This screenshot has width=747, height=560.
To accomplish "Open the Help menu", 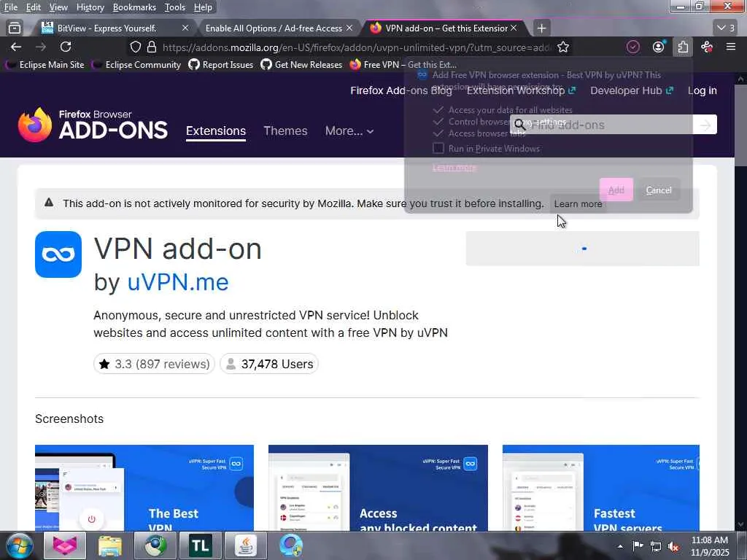I will tap(203, 7).
